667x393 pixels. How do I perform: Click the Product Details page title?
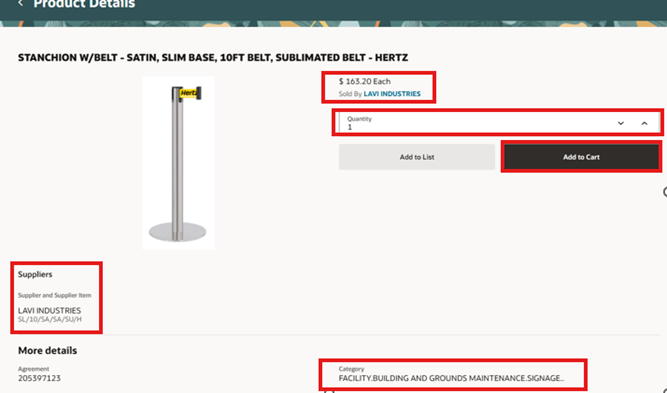pos(84,4)
